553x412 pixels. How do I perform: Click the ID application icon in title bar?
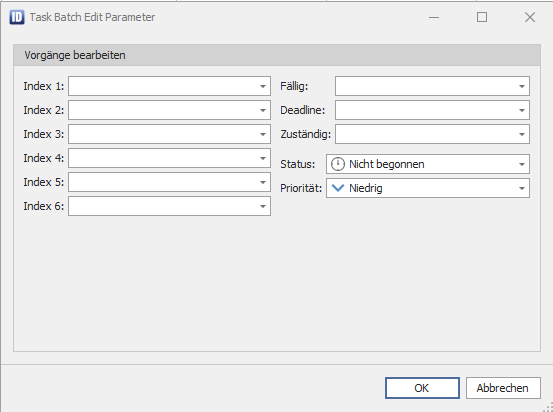(x=17, y=17)
